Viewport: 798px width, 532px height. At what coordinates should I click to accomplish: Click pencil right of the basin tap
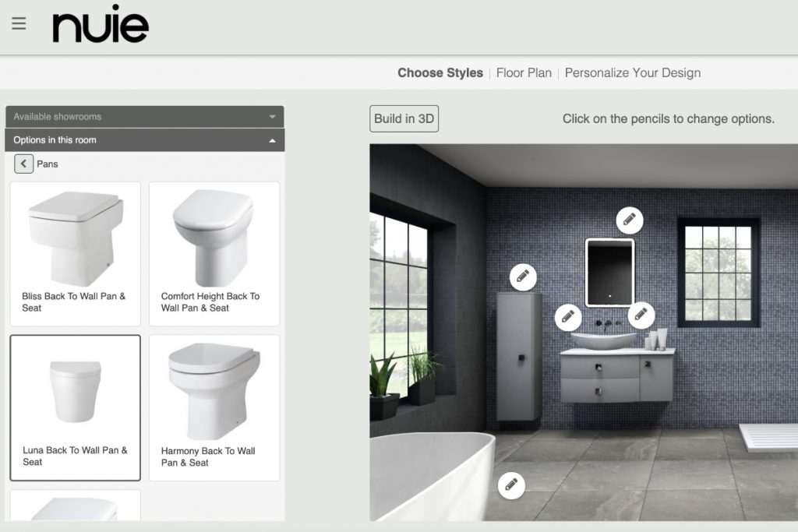click(x=641, y=315)
